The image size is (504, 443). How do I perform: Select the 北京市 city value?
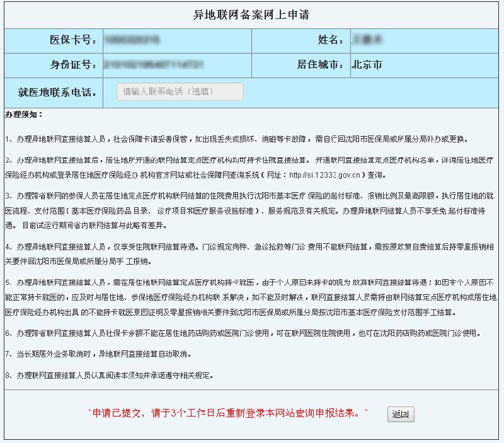coord(367,65)
